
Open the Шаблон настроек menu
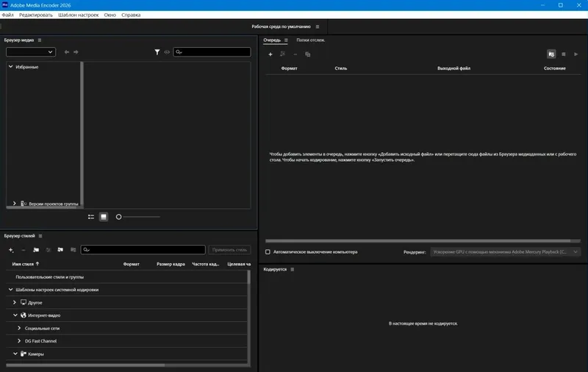point(79,15)
